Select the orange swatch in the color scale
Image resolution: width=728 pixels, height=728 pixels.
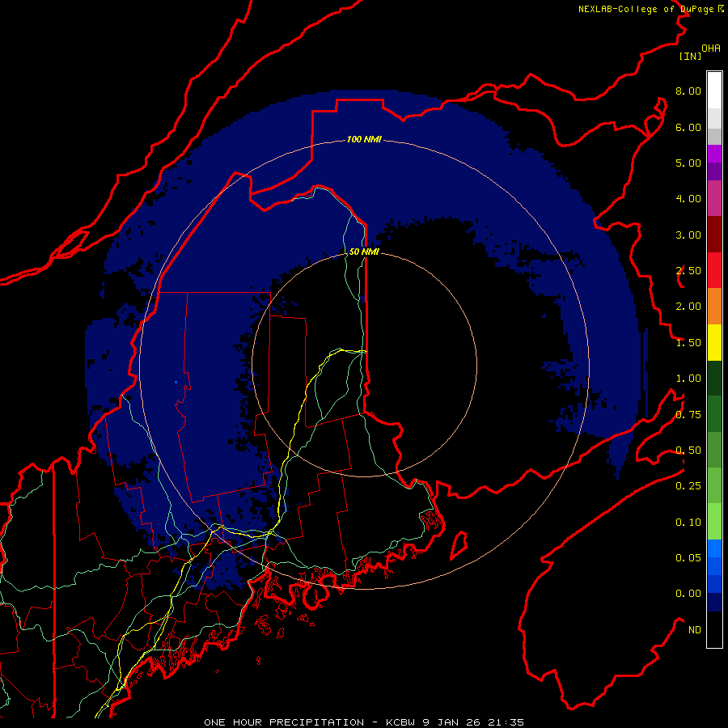click(714, 307)
